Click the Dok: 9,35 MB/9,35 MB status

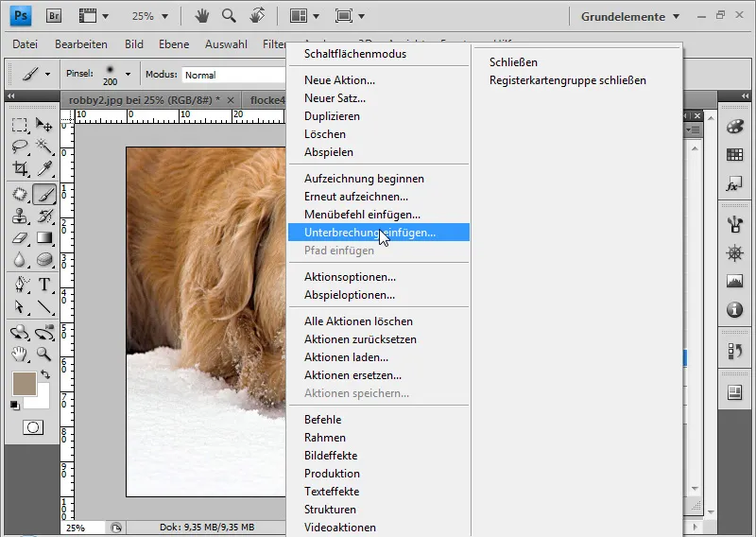207,528
